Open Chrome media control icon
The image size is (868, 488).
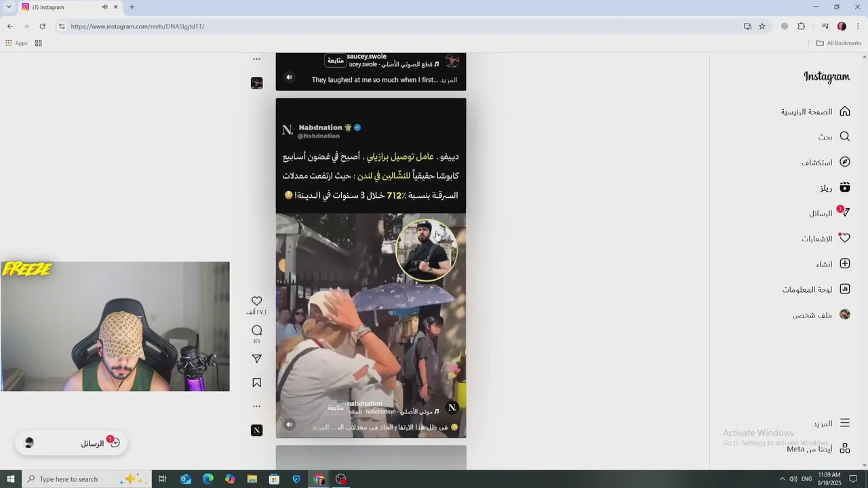(x=825, y=26)
